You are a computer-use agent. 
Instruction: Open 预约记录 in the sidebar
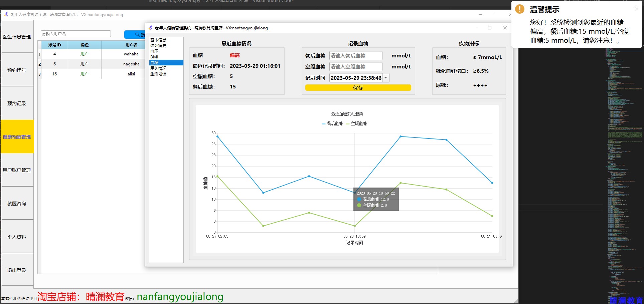point(17,103)
